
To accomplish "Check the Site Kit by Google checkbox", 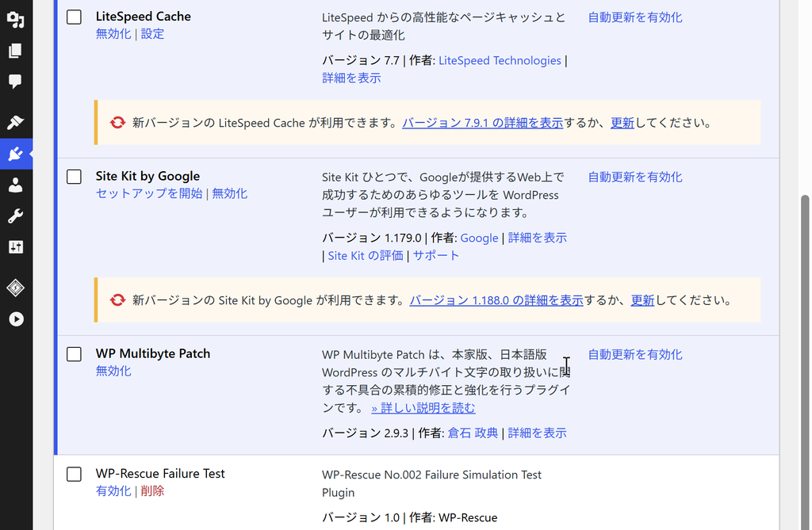I will click(74, 177).
